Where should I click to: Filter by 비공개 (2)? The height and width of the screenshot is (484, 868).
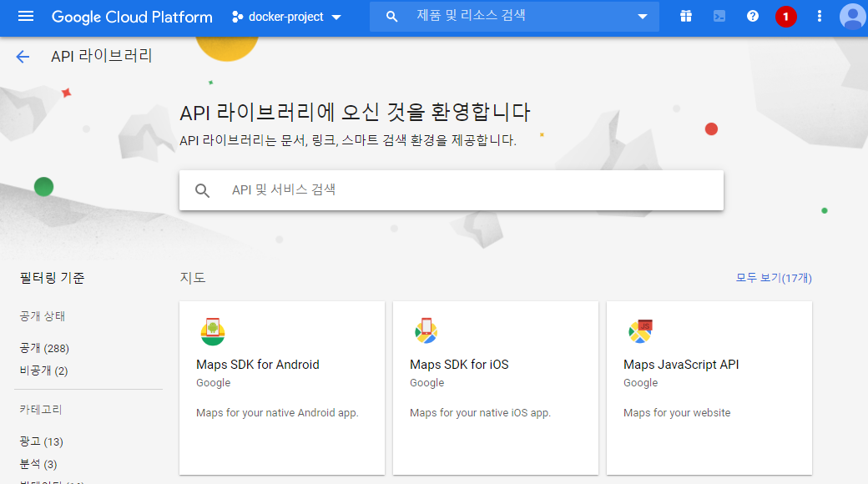[43, 371]
